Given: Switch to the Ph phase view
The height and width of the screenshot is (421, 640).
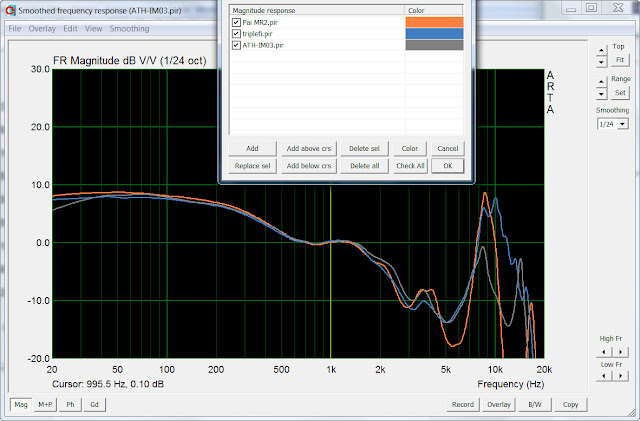Looking at the screenshot, I should pyautogui.click(x=70, y=405).
